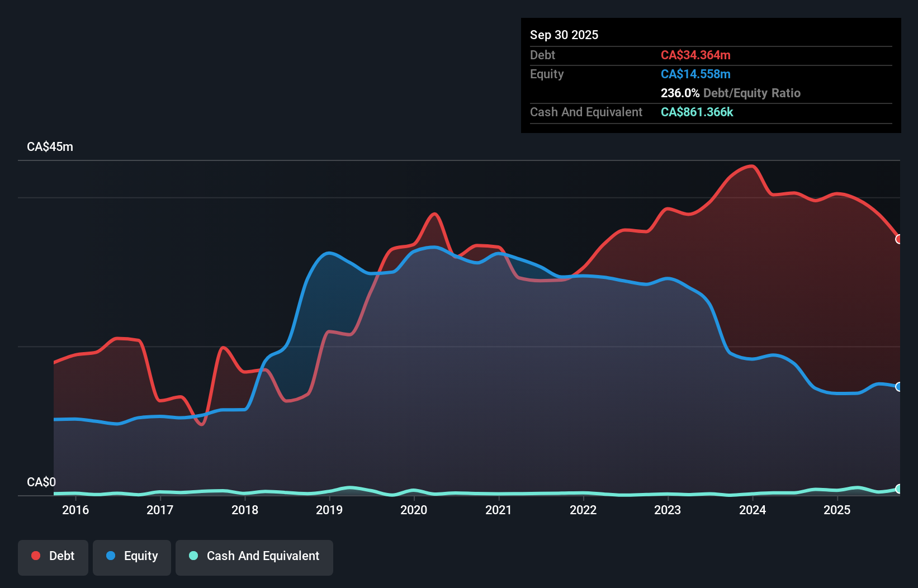Toggle the Cash And Equivalent series visibility
This screenshot has height=588, width=918.
click(254, 556)
